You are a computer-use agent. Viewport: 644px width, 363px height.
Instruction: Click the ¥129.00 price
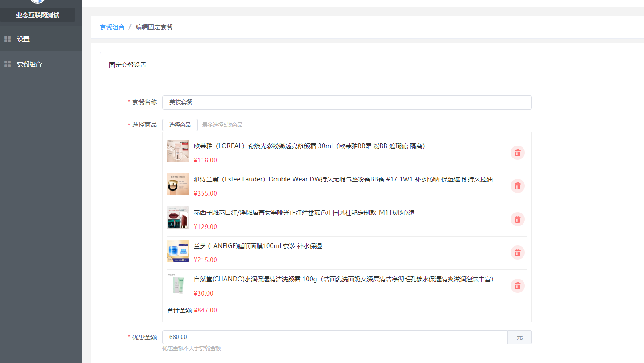tap(205, 227)
